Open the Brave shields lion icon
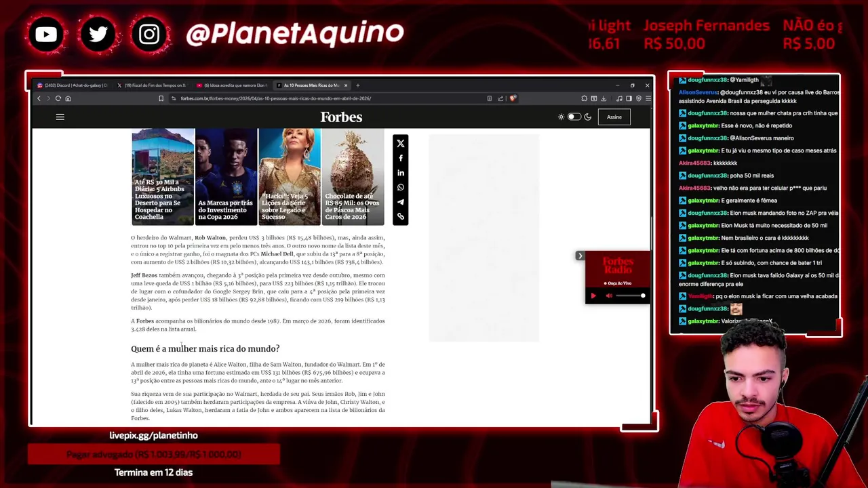This screenshot has height=488, width=868. 513,98
